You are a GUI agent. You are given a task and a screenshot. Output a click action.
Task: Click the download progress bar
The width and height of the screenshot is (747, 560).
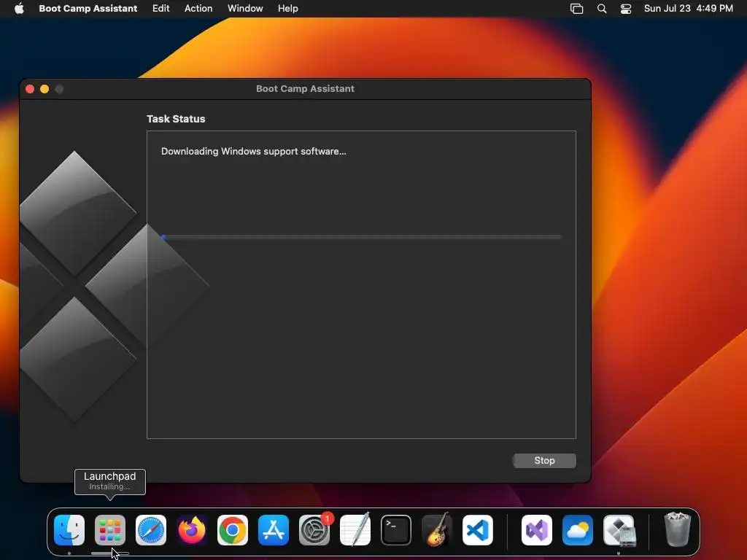[x=362, y=237]
